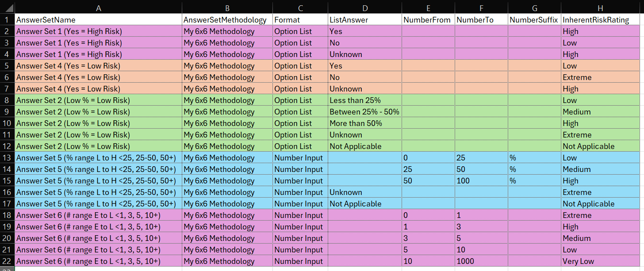Select the 'Option List' cell in row 7
Image resolution: width=644 pixels, height=271 pixels.
pos(300,89)
